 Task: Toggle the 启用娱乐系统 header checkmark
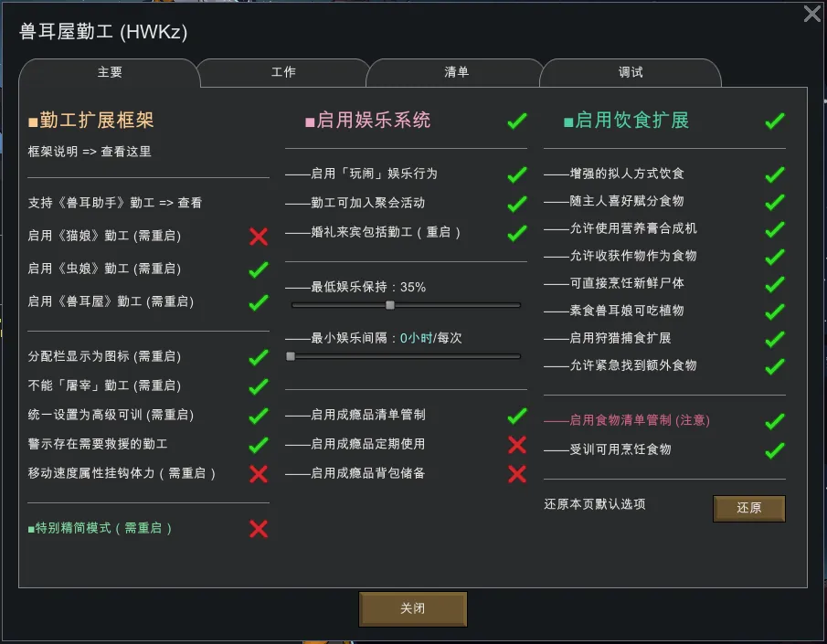(x=517, y=121)
